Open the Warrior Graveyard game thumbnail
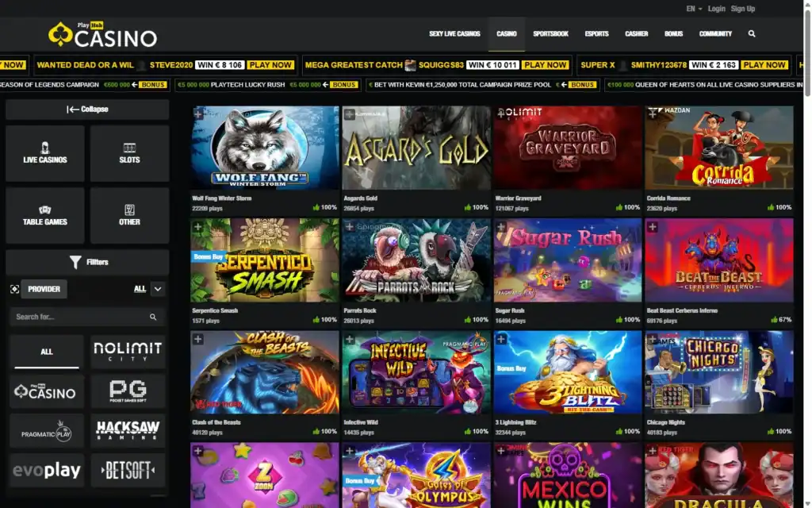This screenshot has height=508, width=812. tap(568, 148)
